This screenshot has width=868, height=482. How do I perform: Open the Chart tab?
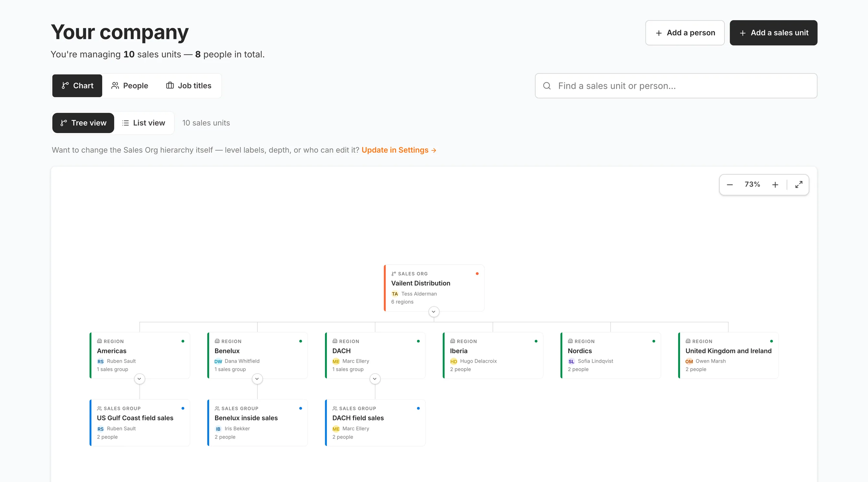click(77, 85)
